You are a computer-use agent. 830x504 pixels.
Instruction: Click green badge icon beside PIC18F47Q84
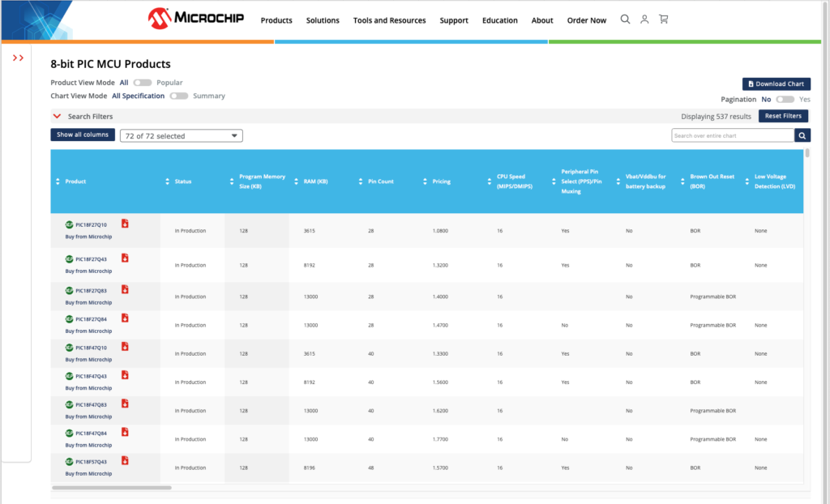point(70,434)
